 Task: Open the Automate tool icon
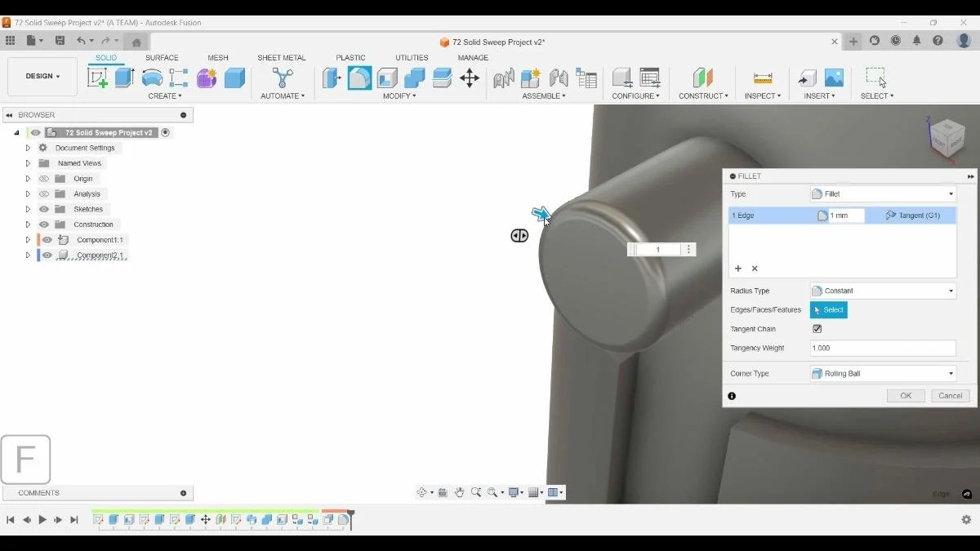283,78
